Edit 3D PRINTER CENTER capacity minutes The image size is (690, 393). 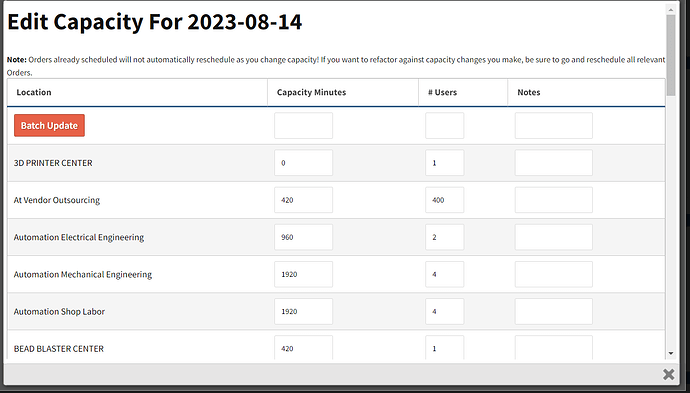304,163
